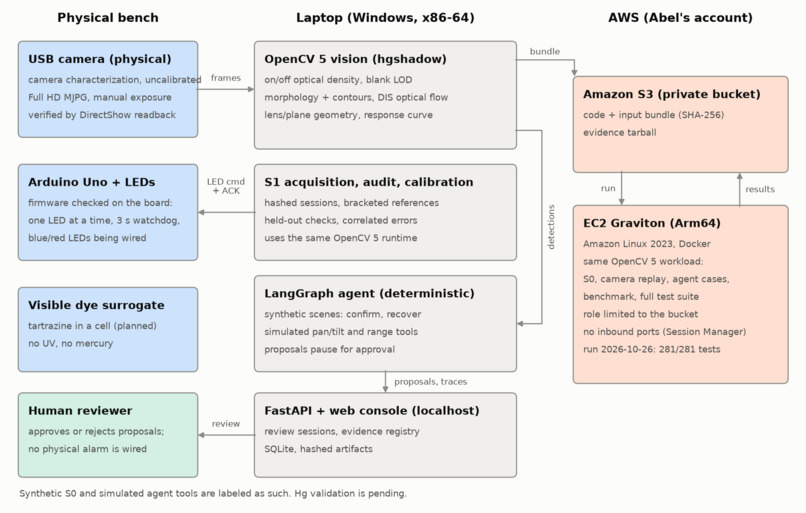806x513 pixels.
Task: Select the 'Human reviewer' title
Action: point(80,411)
